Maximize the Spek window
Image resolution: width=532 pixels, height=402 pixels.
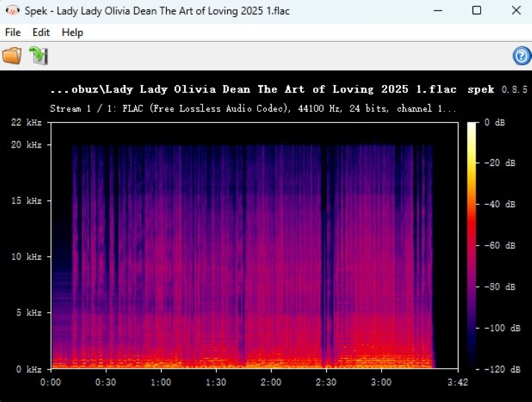(477, 11)
